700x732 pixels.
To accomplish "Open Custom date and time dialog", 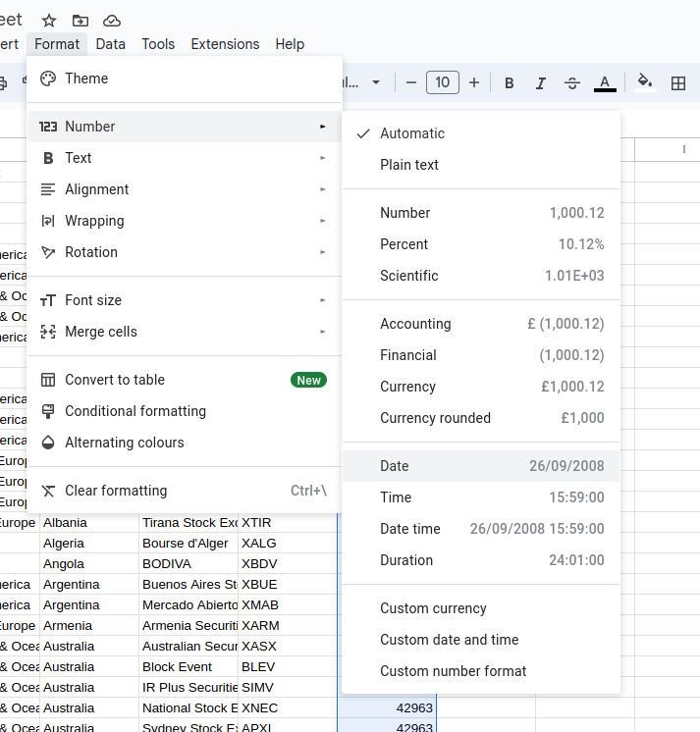I will click(481, 639).
